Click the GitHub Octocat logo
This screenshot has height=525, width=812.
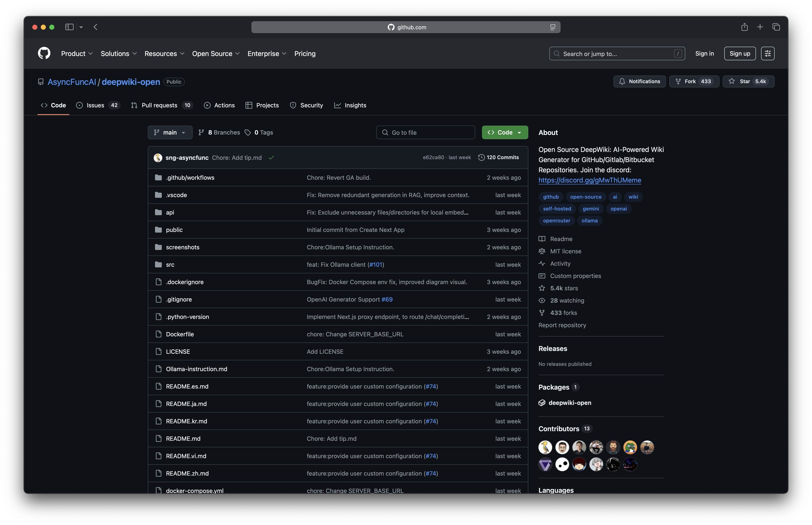(44, 53)
